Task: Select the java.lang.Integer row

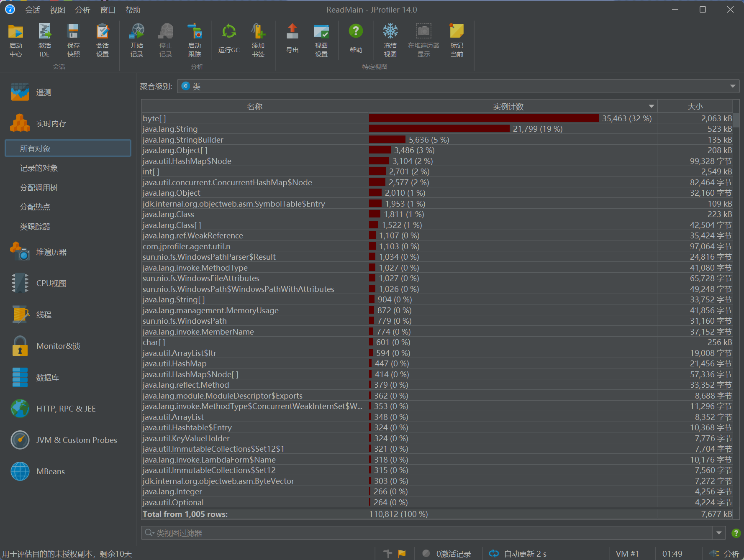Action: click(437, 491)
